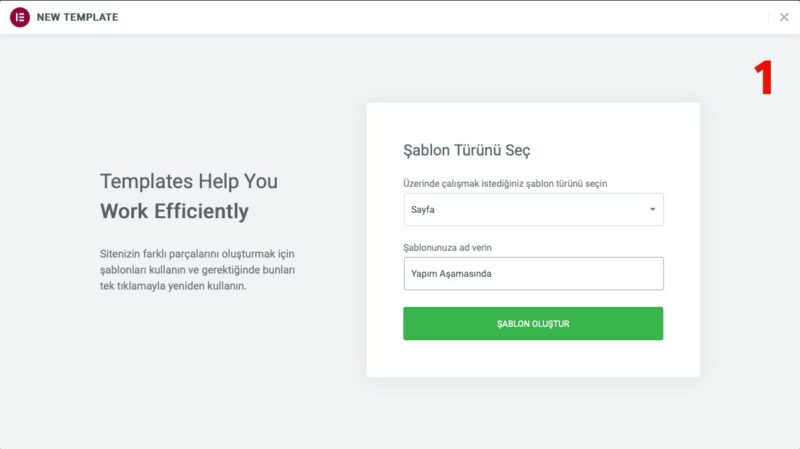800x449 pixels.
Task: Click the red number 1 marker
Action: click(x=764, y=78)
